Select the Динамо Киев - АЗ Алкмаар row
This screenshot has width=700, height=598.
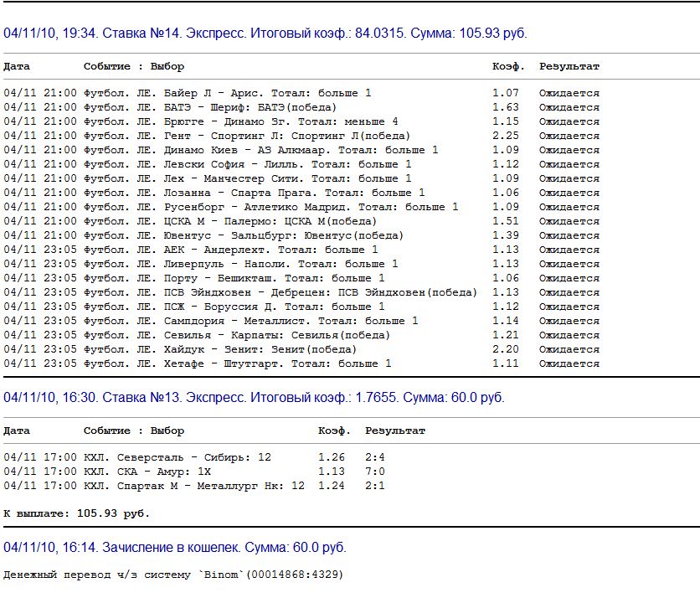click(x=301, y=150)
